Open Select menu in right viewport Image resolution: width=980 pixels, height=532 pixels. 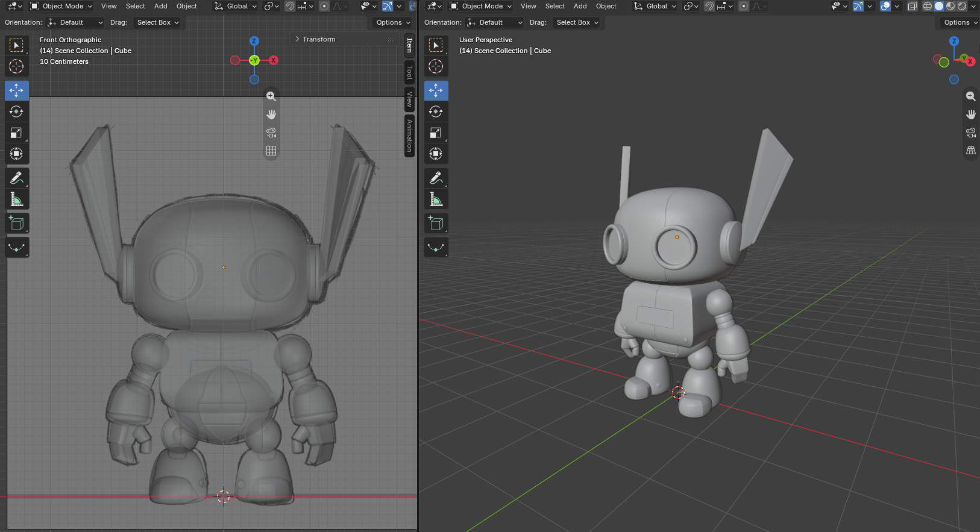[555, 6]
